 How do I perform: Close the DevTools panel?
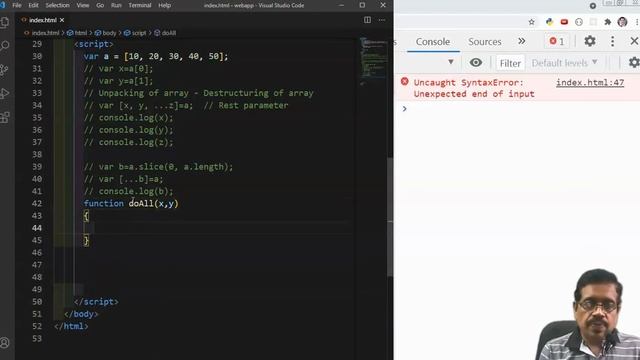[634, 41]
